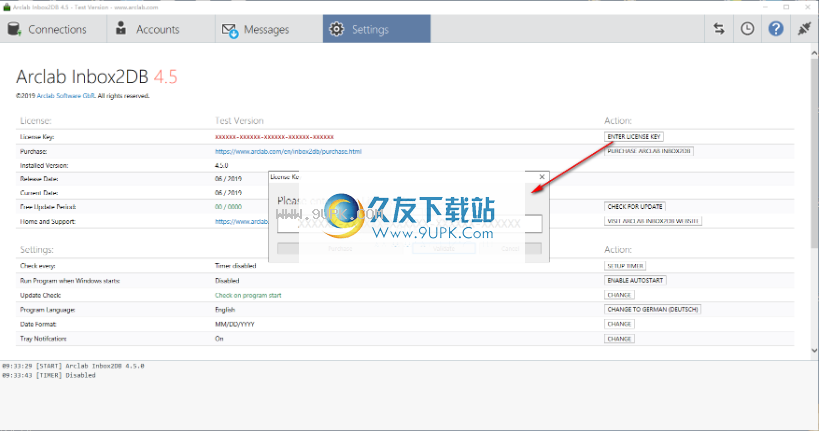Go to the Messages tab
Screen dimensions: 824x433
(x=269, y=29)
